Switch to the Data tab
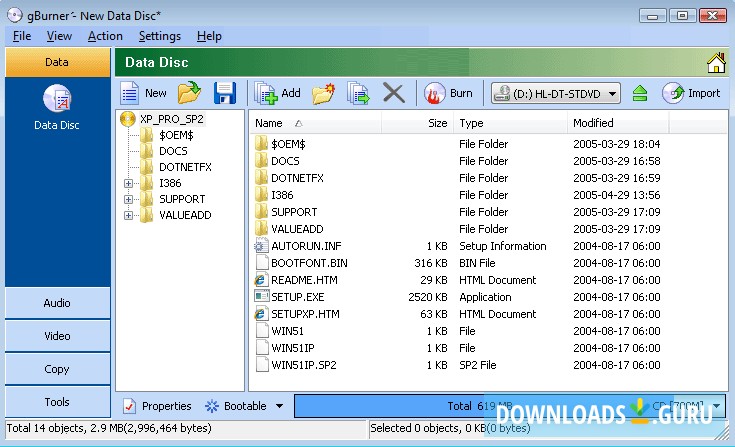This screenshot has height=447, width=735. (58, 62)
